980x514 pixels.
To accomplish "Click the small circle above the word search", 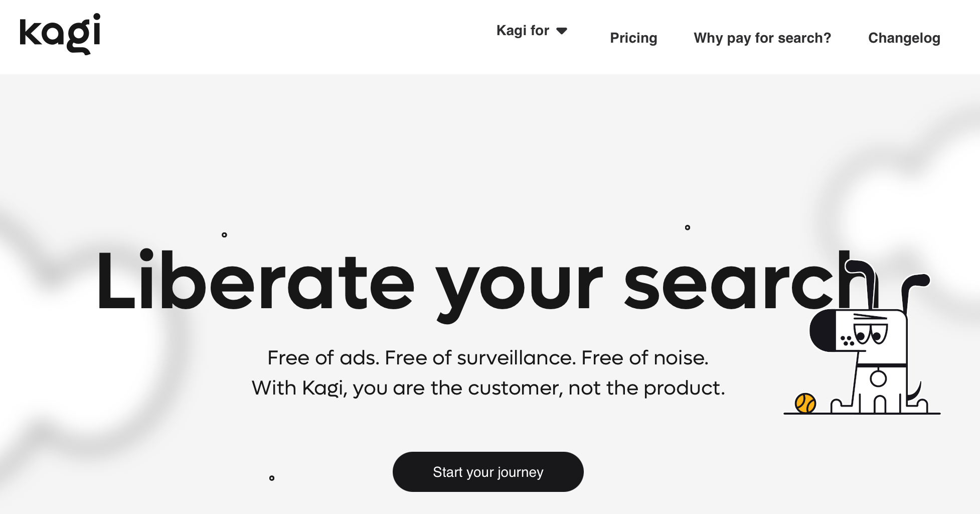I will click(688, 227).
